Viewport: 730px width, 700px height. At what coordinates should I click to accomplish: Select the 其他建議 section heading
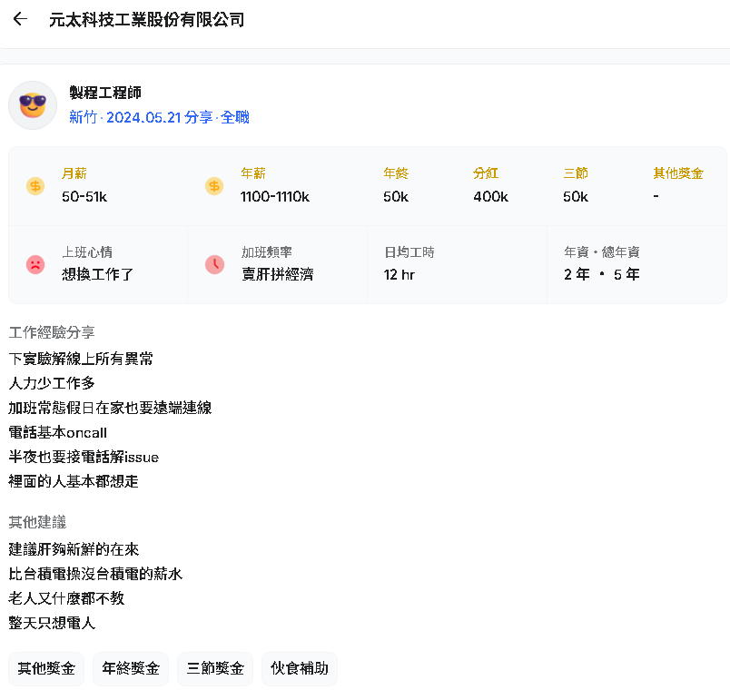click(x=37, y=523)
